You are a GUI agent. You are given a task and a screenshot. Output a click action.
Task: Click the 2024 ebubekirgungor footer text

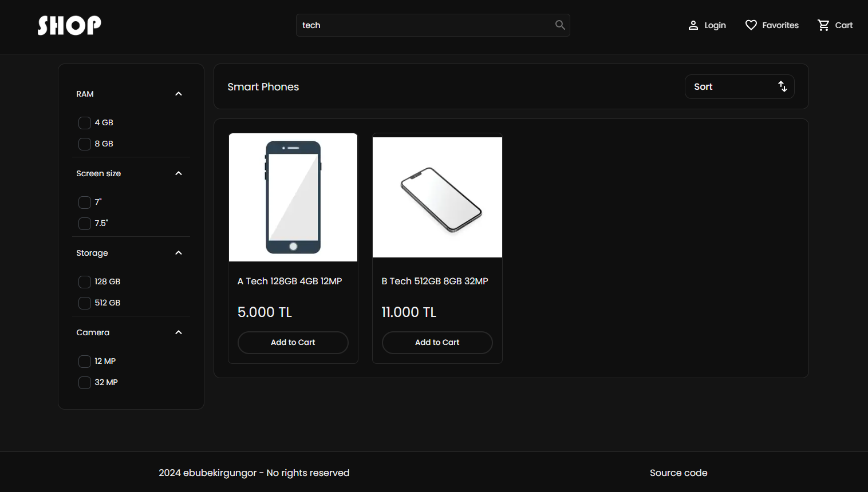click(x=254, y=473)
